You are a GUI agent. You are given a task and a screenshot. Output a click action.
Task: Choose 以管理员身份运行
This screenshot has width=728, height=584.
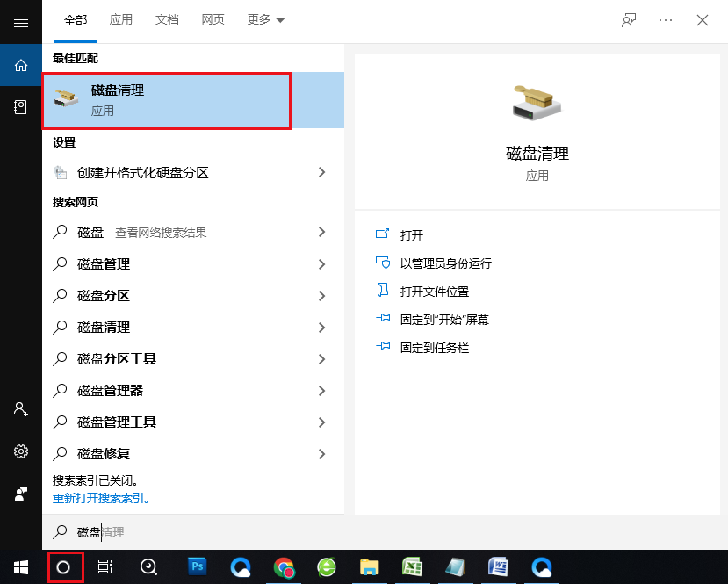pos(446,263)
